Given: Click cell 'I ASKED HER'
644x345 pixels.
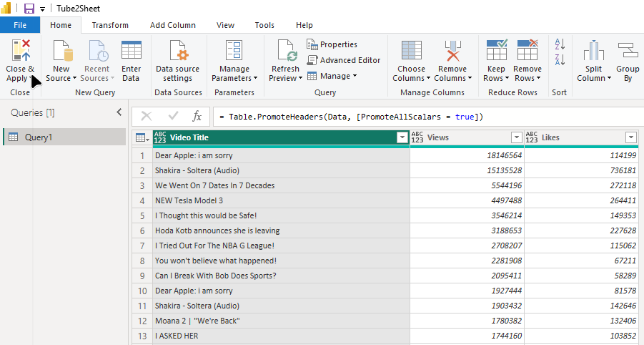Looking at the screenshot, I should 282,336.
